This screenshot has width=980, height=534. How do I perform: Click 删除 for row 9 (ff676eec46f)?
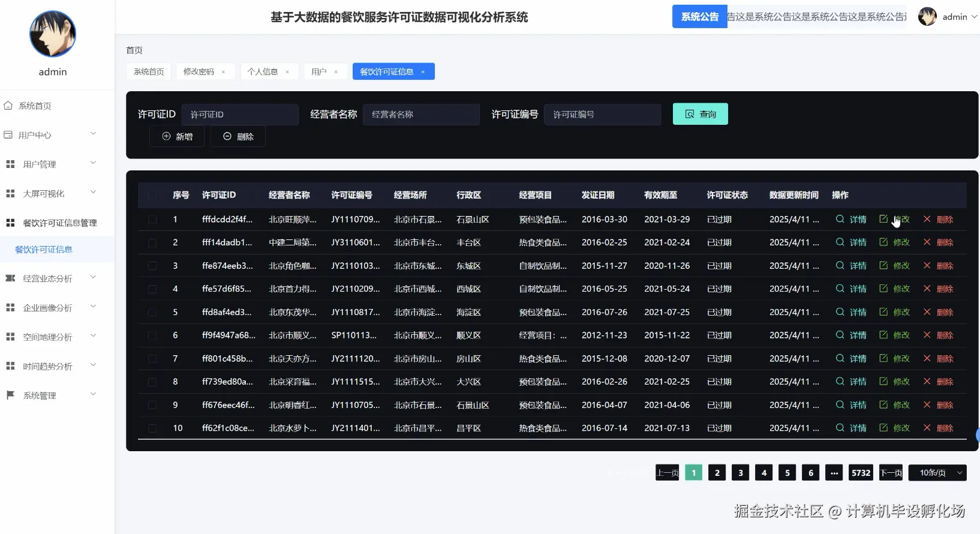(939, 405)
